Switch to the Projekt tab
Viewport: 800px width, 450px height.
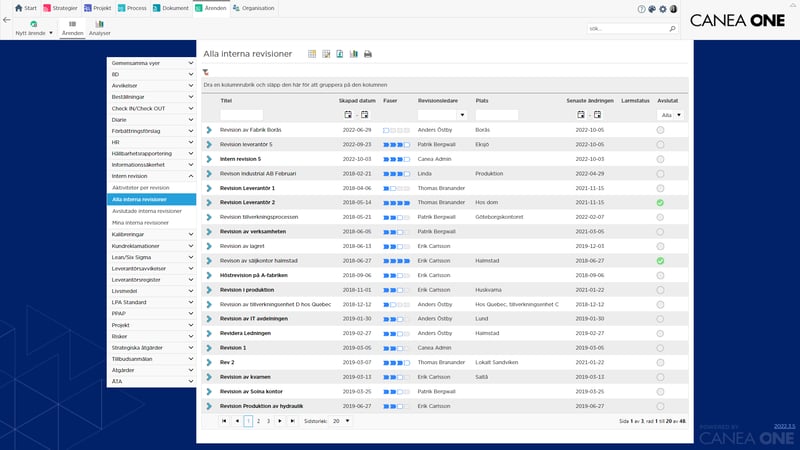97,8
